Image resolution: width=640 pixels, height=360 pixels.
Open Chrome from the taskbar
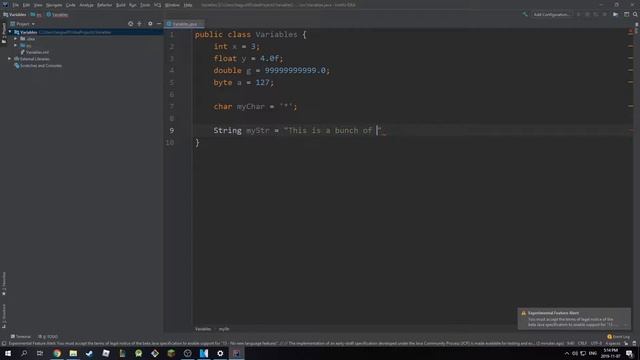57,353
